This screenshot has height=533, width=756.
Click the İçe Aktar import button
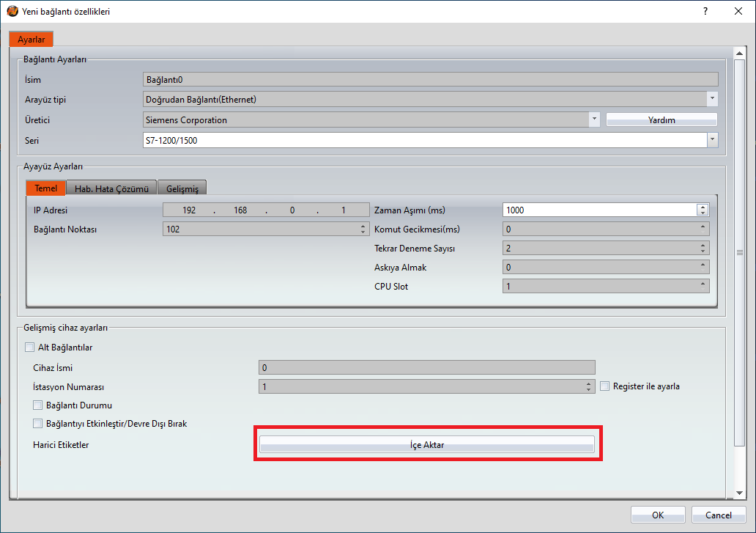click(x=427, y=444)
